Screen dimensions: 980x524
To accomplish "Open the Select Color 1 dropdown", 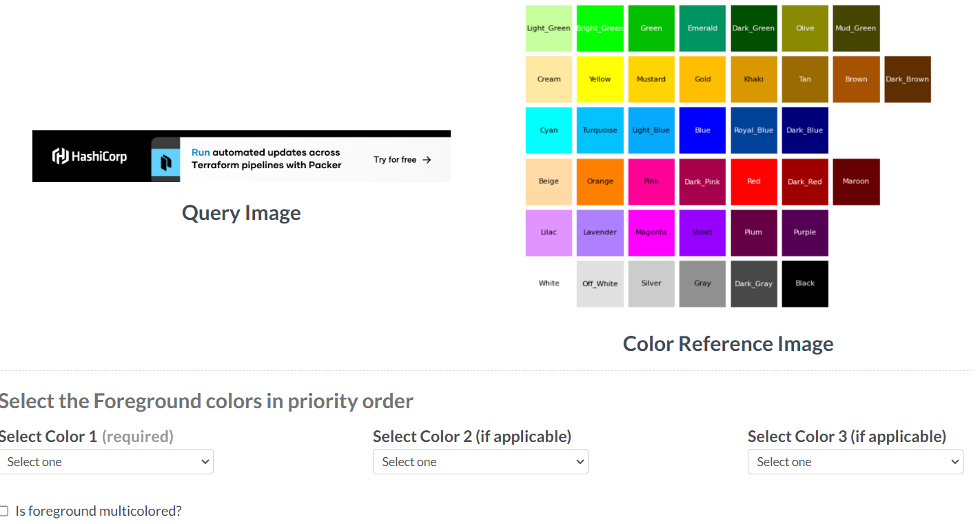I will (106, 462).
